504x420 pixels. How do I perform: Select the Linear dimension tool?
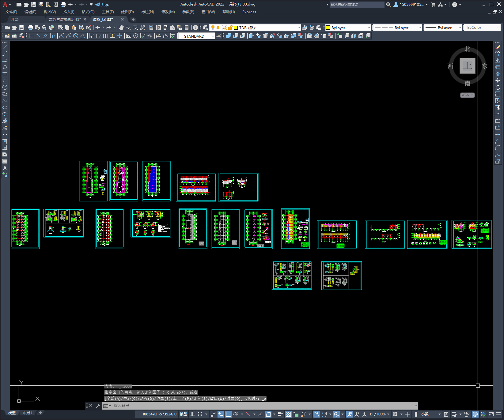(31, 36)
